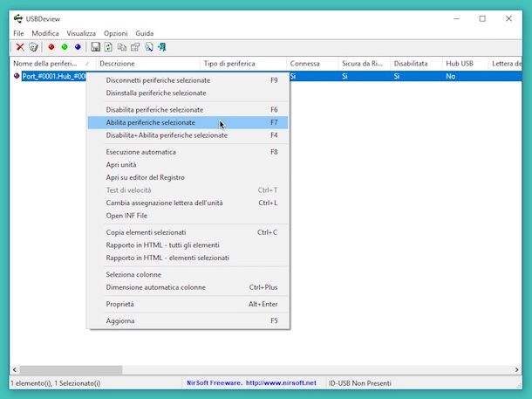Choose Esecuzione automatica from context menu
This screenshot has width=532, height=399.
pos(188,152)
